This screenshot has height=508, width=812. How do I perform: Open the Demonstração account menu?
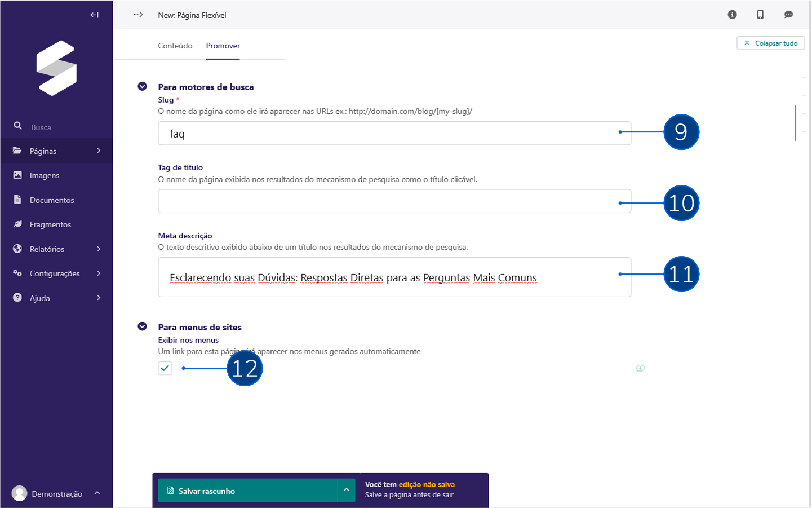coord(56,493)
